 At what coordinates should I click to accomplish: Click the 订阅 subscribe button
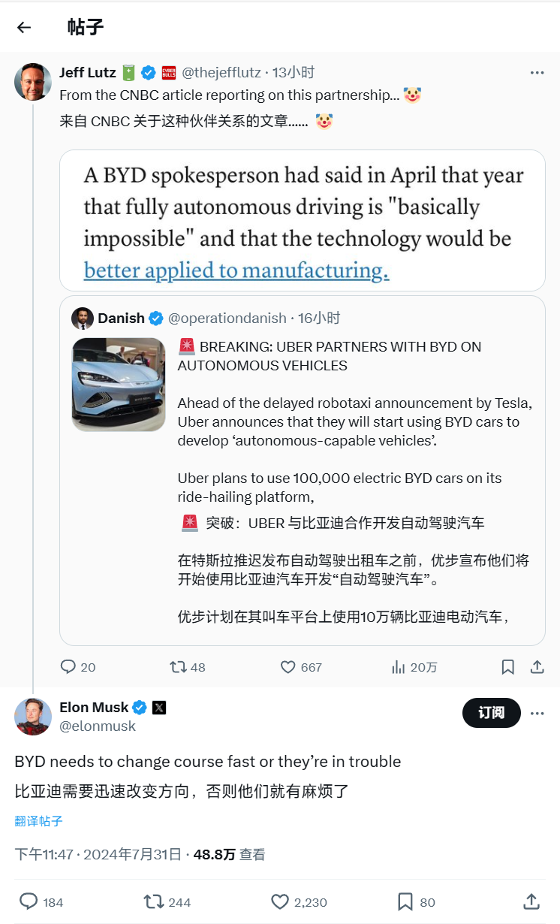[x=491, y=713]
